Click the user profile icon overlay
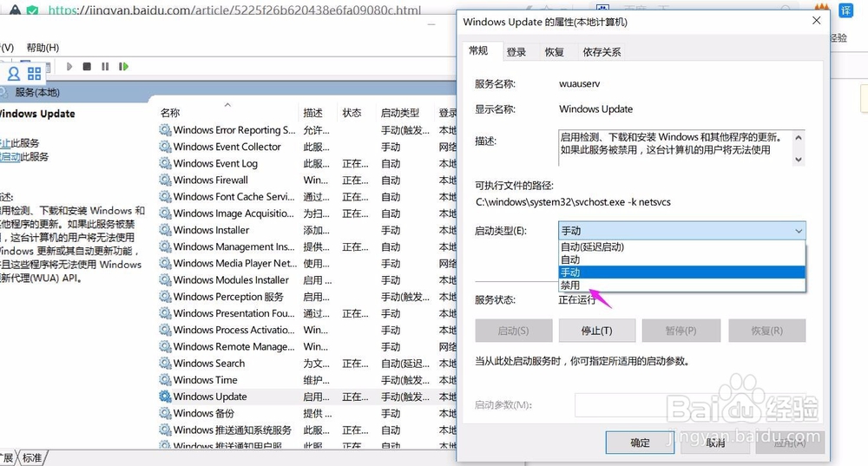 coord(14,74)
